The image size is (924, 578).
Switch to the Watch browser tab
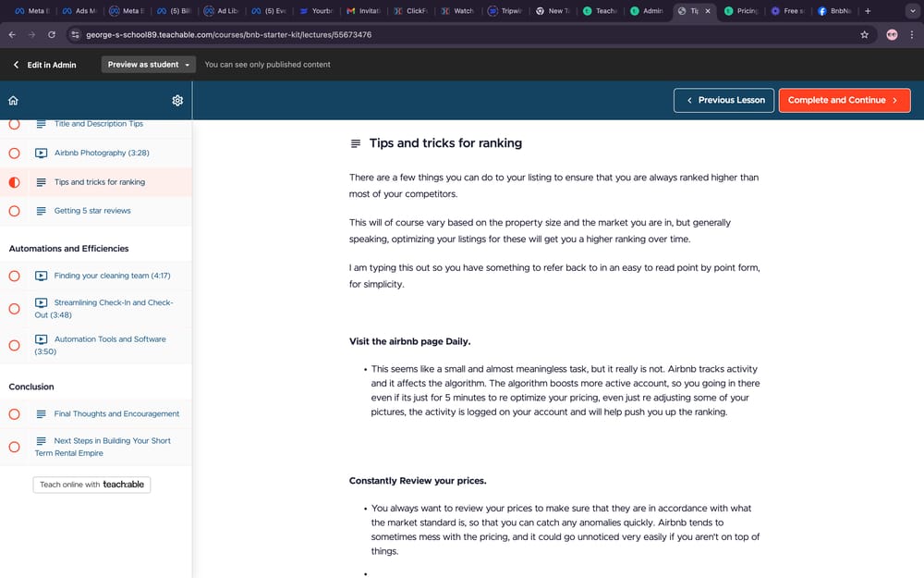[458, 10]
